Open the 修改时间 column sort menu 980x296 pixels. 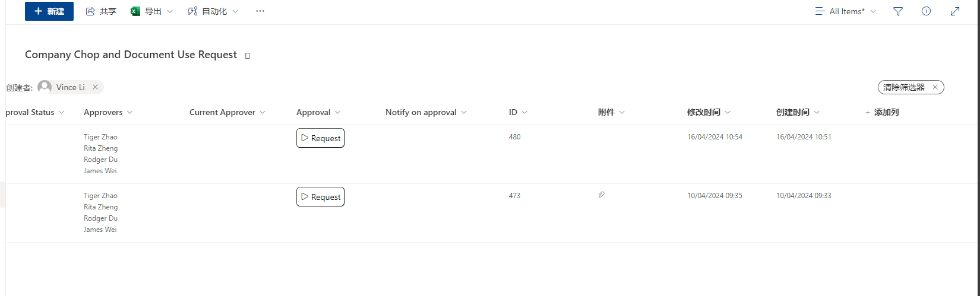point(709,112)
